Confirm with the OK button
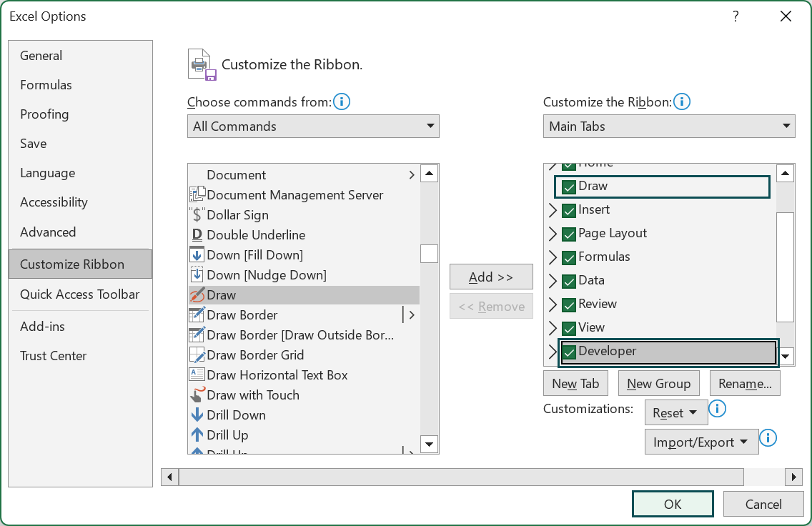 (x=673, y=505)
